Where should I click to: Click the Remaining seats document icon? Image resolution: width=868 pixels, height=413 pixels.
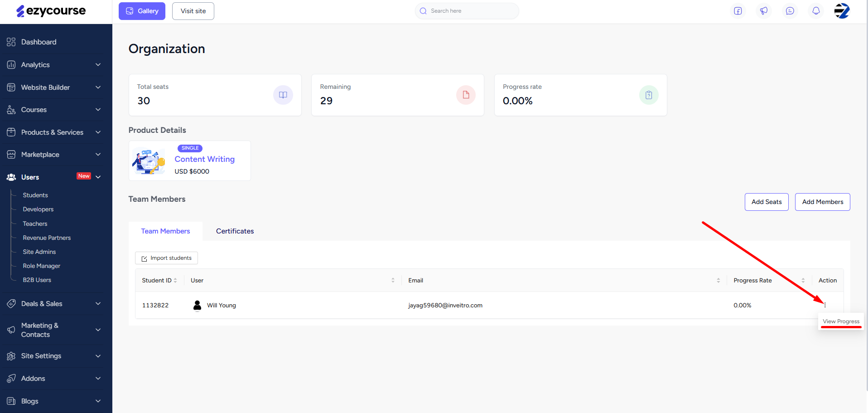tap(466, 95)
